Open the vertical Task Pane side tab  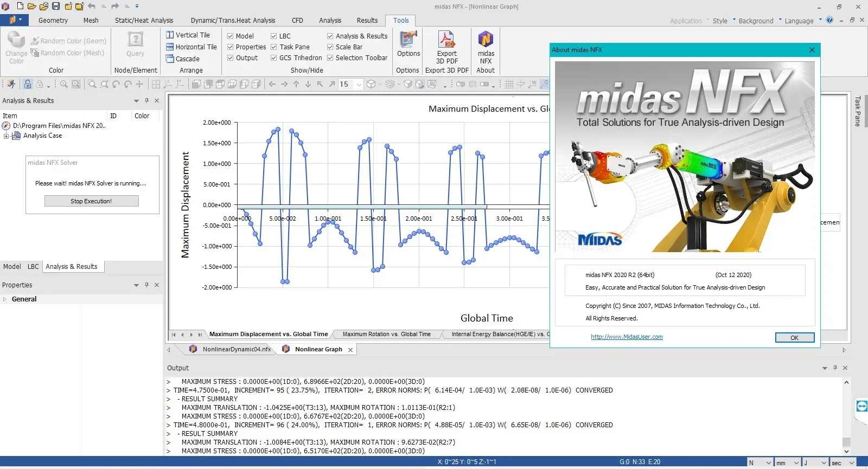coord(858,111)
